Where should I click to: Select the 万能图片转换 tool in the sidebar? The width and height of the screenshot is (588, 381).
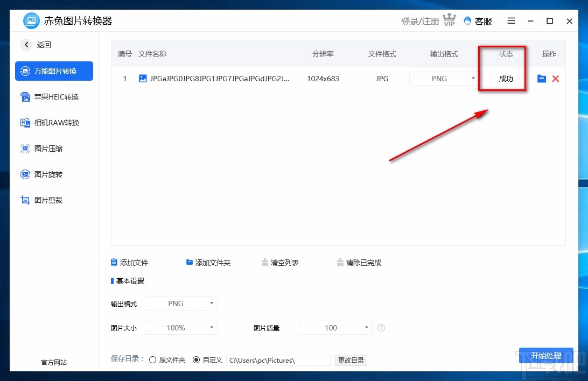[54, 71]
